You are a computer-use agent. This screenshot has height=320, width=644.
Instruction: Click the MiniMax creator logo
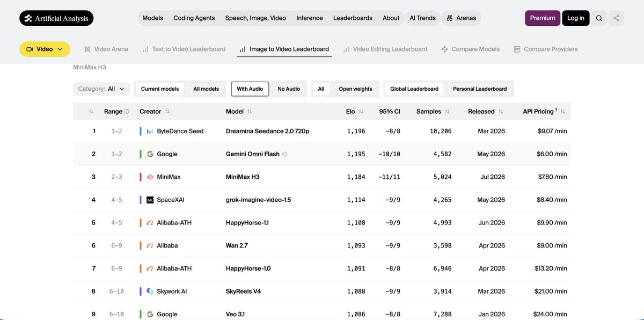[150, 177]
